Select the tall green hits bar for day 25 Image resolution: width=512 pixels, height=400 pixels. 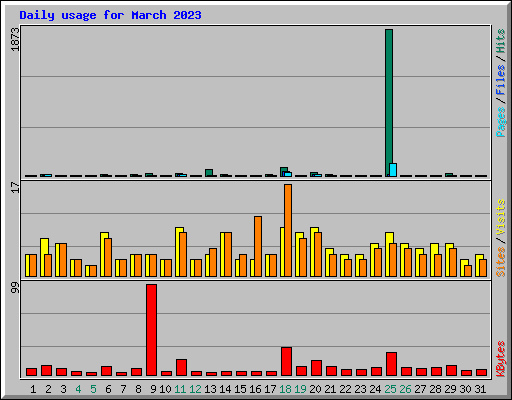[389, 103]
